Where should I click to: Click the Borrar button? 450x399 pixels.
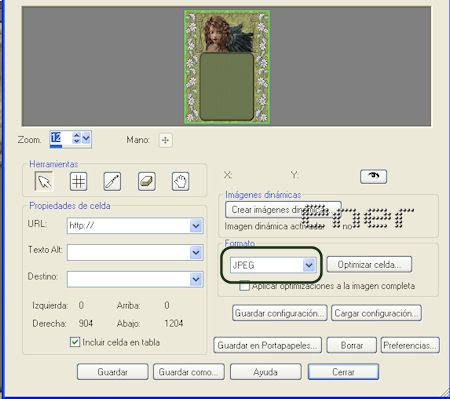(352, 345)
